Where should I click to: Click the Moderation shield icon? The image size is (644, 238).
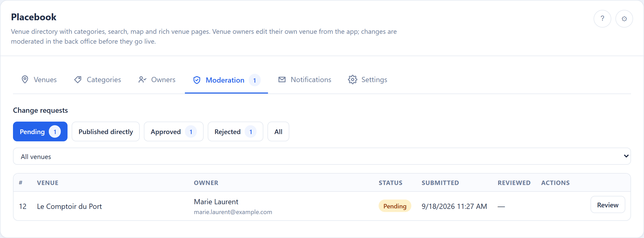point(197,80)
